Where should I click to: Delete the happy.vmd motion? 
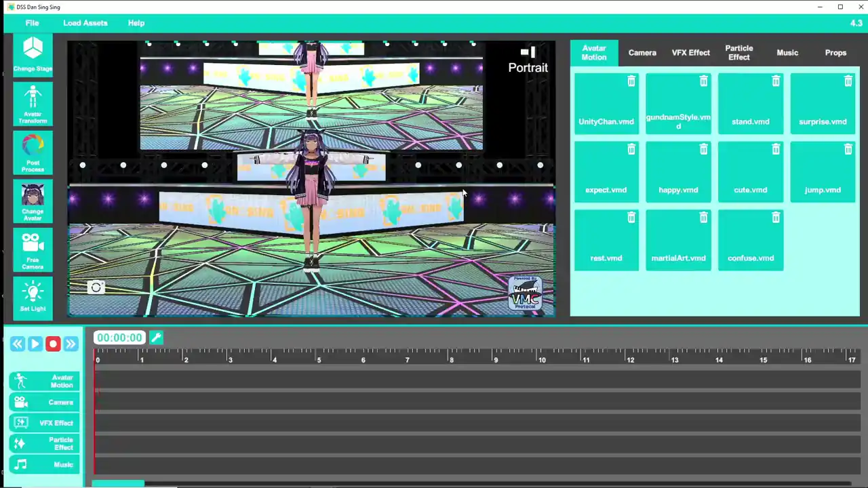pyautogui.click(x=703, y=149)
